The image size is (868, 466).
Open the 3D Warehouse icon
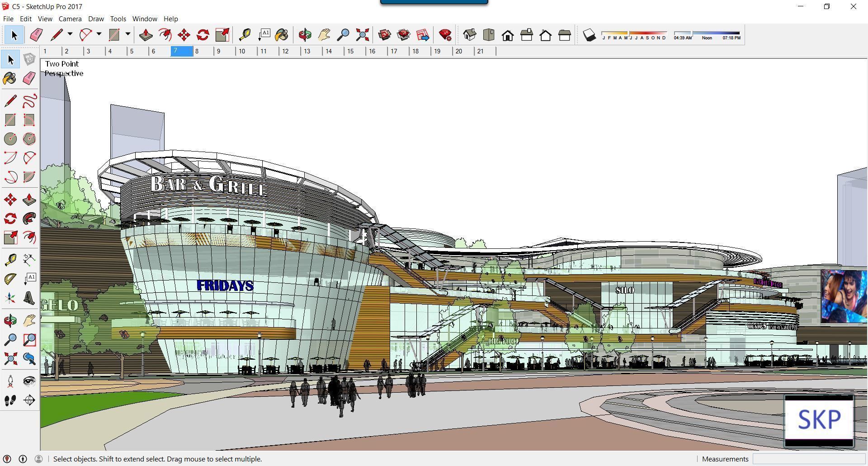click(385, 35)
